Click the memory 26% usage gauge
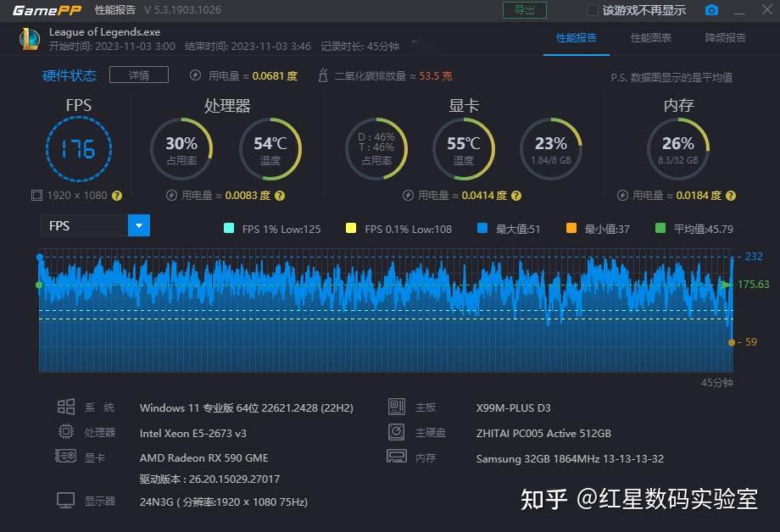 678,149
